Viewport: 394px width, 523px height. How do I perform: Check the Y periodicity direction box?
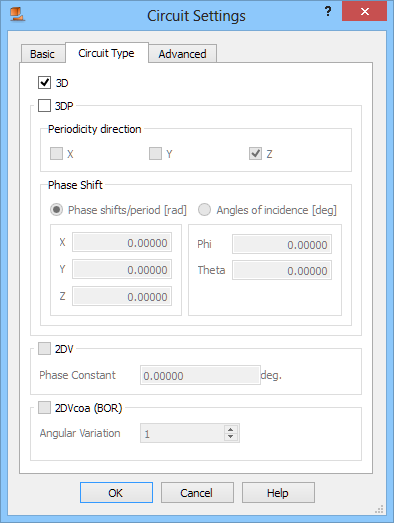point(155,153)
